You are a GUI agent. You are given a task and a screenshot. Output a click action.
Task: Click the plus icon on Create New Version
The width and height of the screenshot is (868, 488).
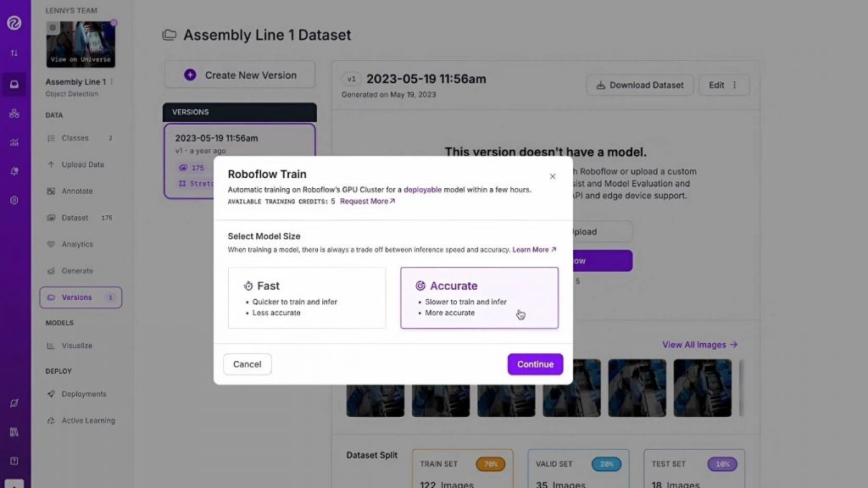pos(190,75)
